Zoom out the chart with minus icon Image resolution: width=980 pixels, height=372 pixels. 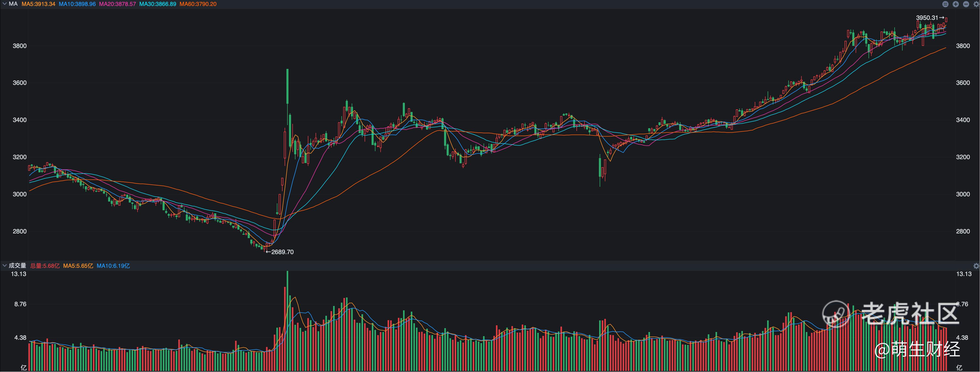click(x=966, y=4)
